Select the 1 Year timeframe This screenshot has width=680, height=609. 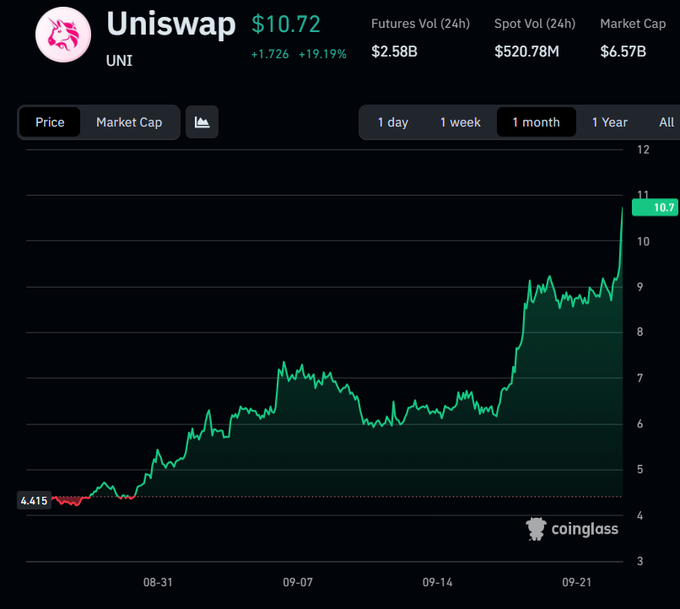coord(610,122)
